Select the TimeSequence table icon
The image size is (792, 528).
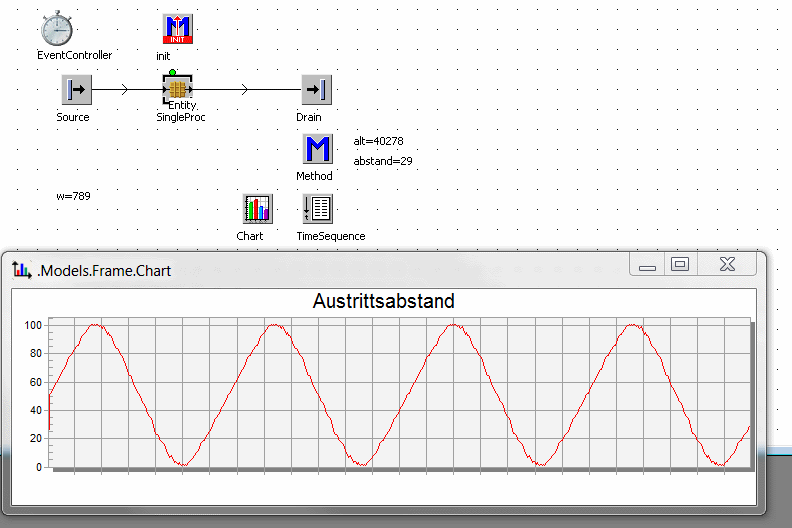[x=317, y=209]
